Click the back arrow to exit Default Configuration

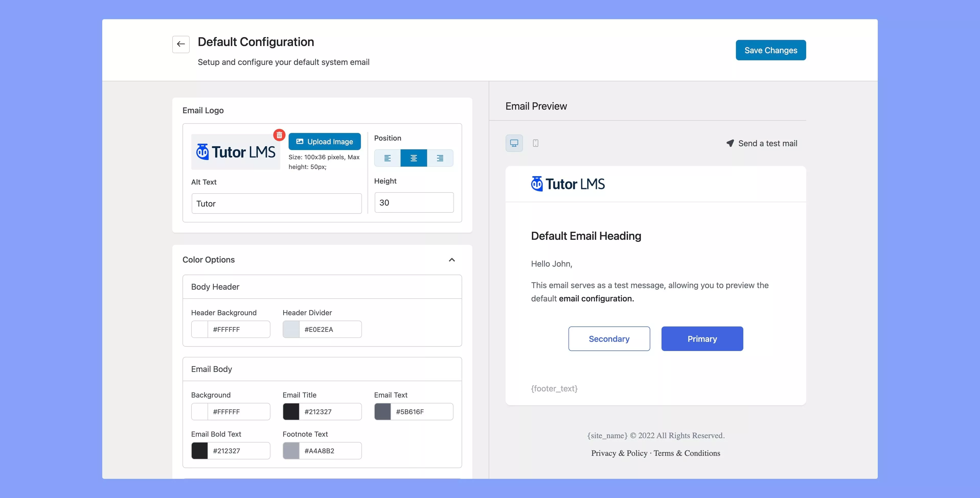[x=180, y=44]
